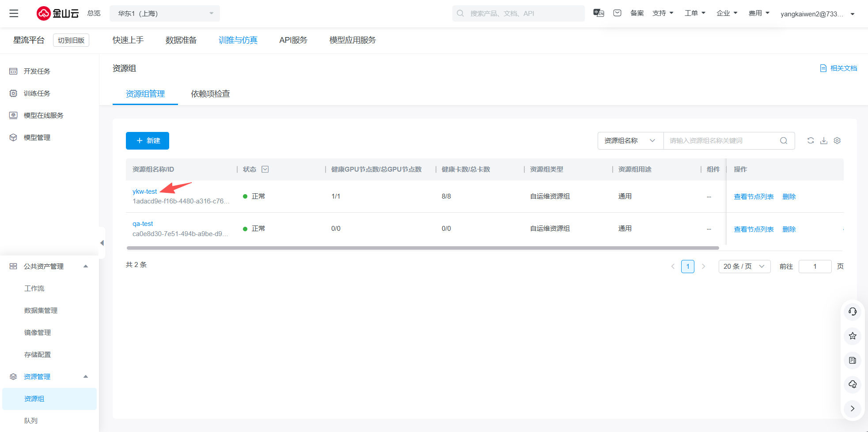Click the 新建 button

(x=148, y=141)
